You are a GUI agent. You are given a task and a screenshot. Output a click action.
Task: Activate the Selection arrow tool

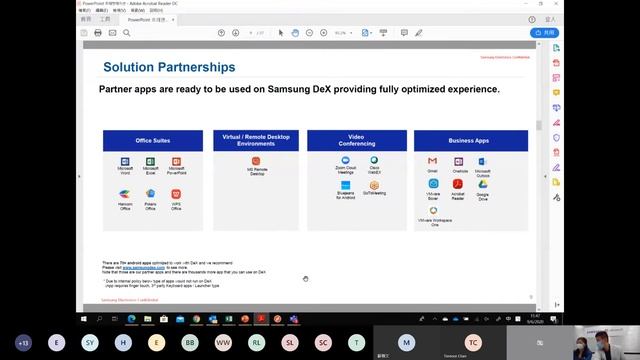tap(281, 33)
